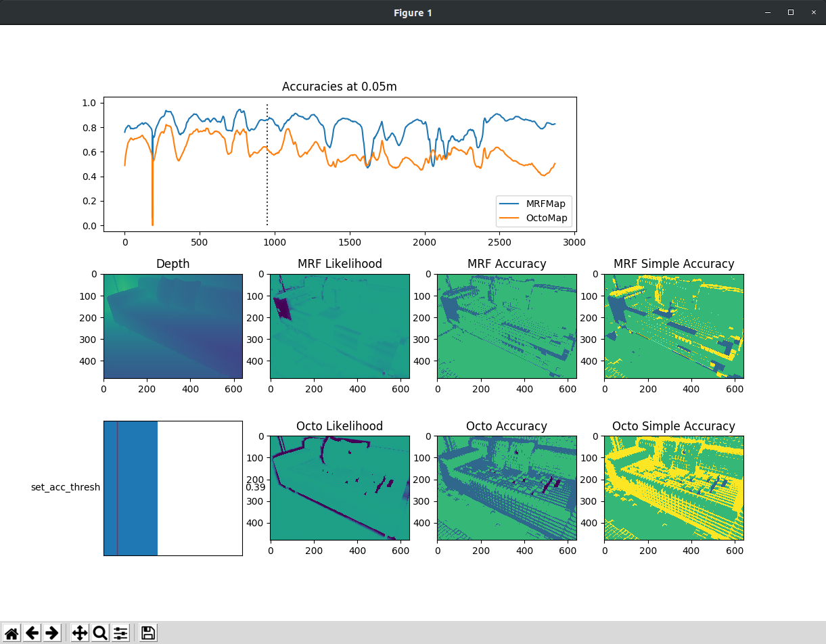Click the MRF Accuracy image
The width and height of the screenshot is (826, 644).
point(507,326)
